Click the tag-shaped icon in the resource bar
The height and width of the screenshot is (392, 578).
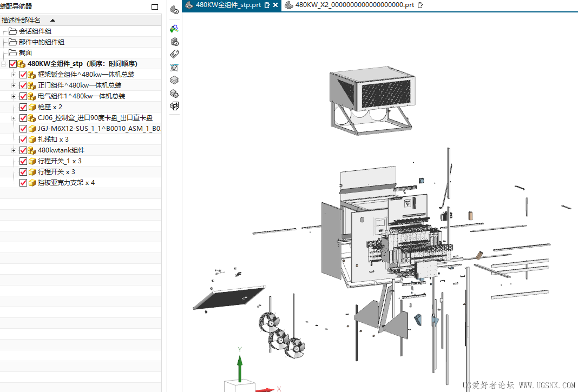(174, 54)
